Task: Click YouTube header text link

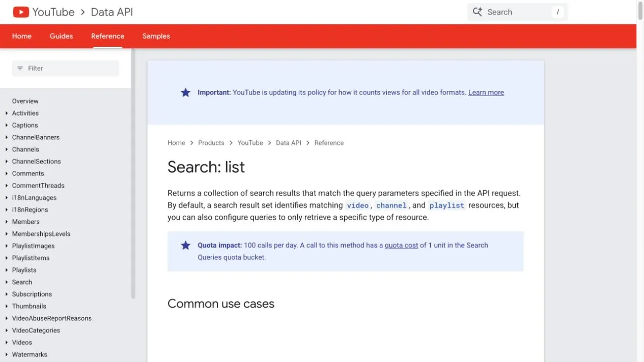Action: point(53,12)
